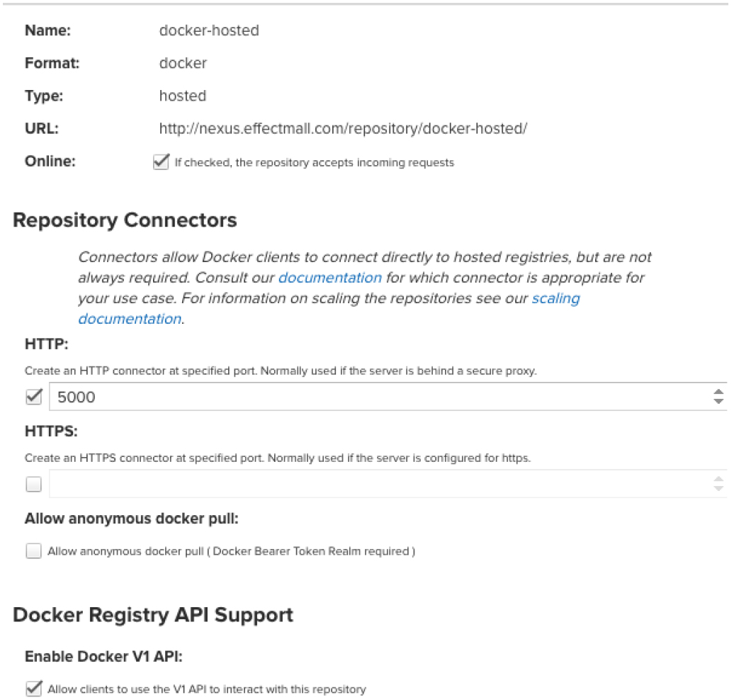734x700 pixels.
Task: Decrease HTTP port with down arrow
Action: click(x=718, y=401)
